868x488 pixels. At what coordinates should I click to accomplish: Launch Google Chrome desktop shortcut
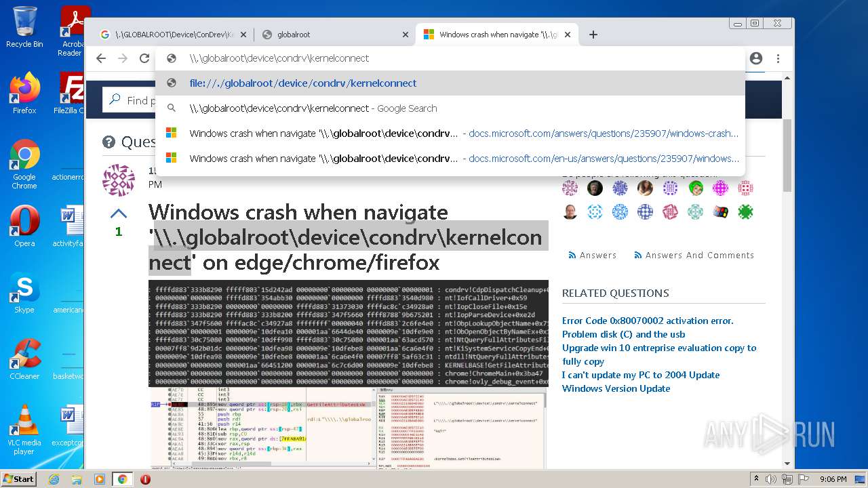click(x=24, y=164)
